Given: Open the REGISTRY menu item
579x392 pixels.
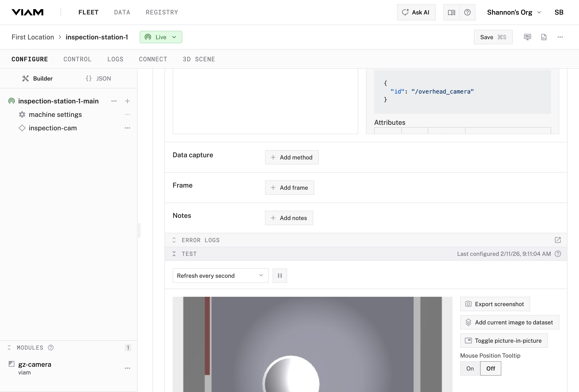Looking at the screenshot, I should 162,12.
